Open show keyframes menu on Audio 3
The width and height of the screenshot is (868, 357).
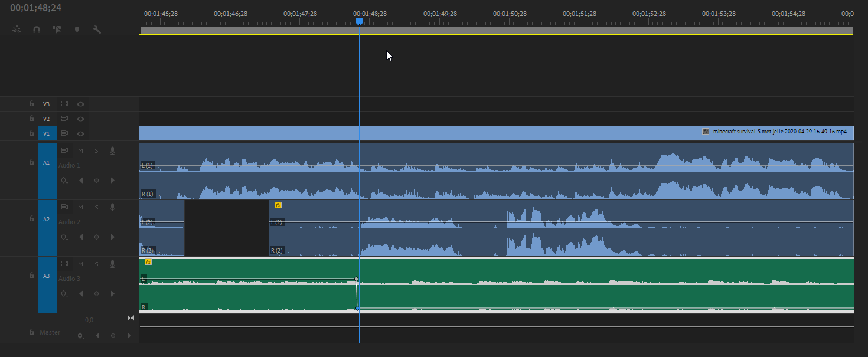[x=64, y=293]
